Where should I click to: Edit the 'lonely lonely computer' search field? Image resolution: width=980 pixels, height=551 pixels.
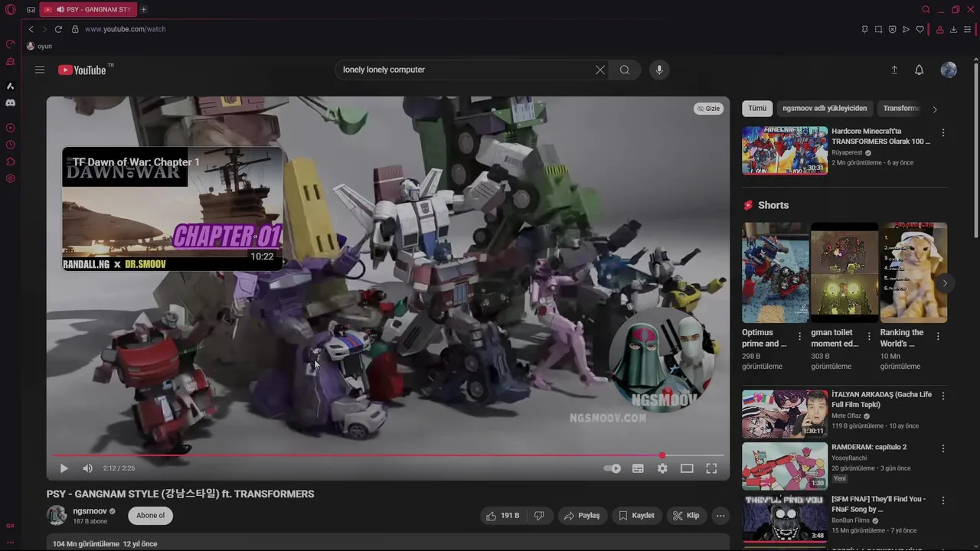463,70
